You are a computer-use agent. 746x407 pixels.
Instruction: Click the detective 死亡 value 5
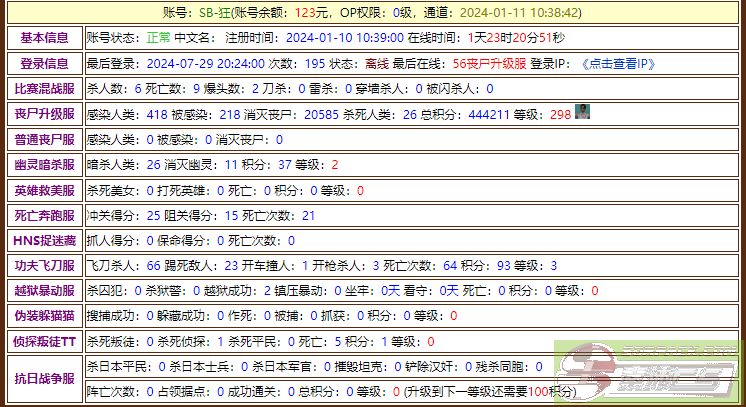coord(338,341)
